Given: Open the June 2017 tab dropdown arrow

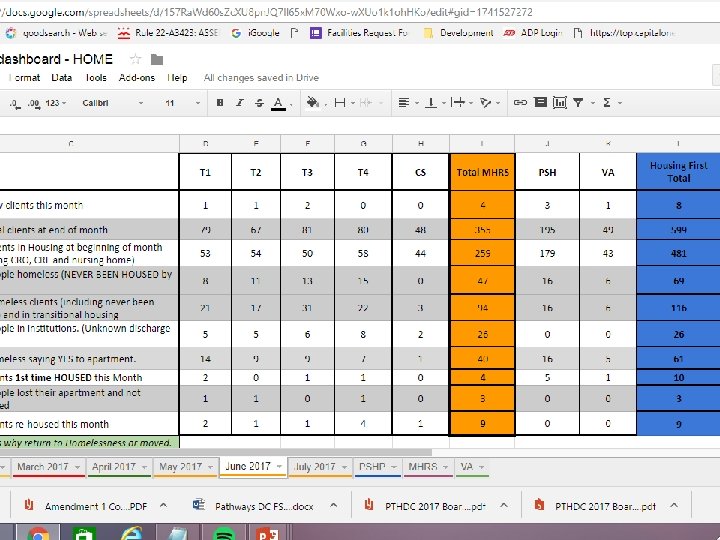Looking at the screenshot, I should click(279, 467).
